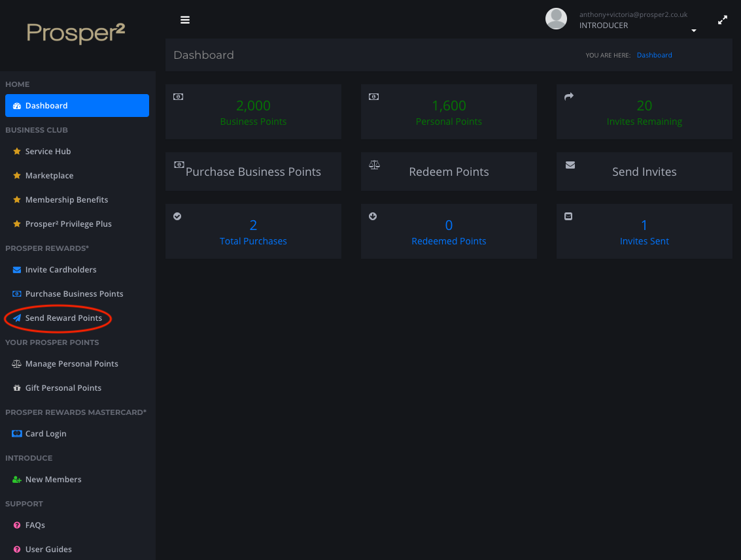
Task: Click the envelope icon on Send Invites tile
Action: pyautogui.click(x=570, y=165)
